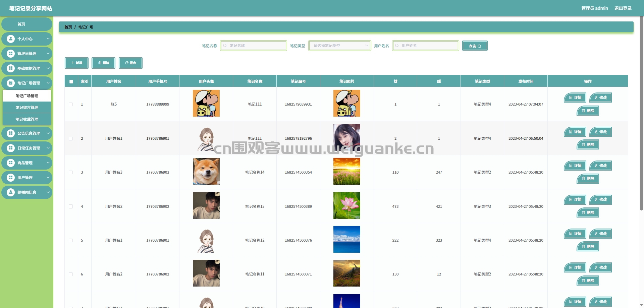Click 修改 for 笔记名称14
This screenshot has height=308, width=644.
(x=600, y=166)
